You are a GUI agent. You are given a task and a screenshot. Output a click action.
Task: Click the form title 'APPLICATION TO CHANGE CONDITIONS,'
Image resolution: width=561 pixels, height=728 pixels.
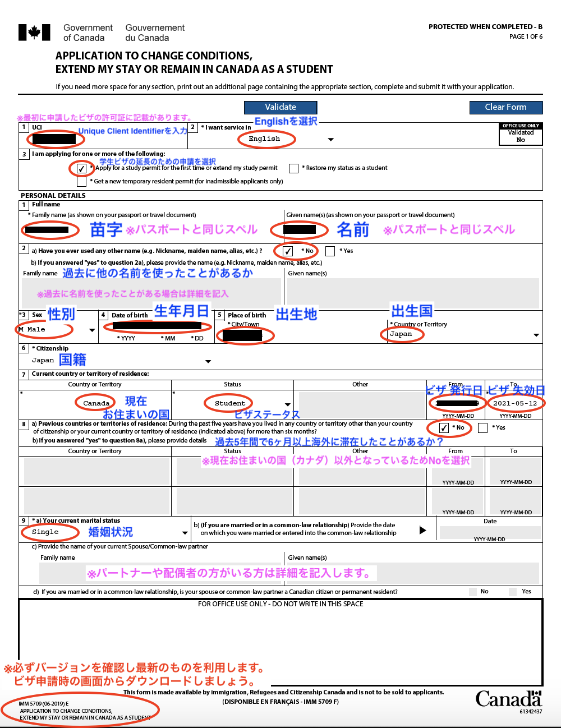[154, 56]
